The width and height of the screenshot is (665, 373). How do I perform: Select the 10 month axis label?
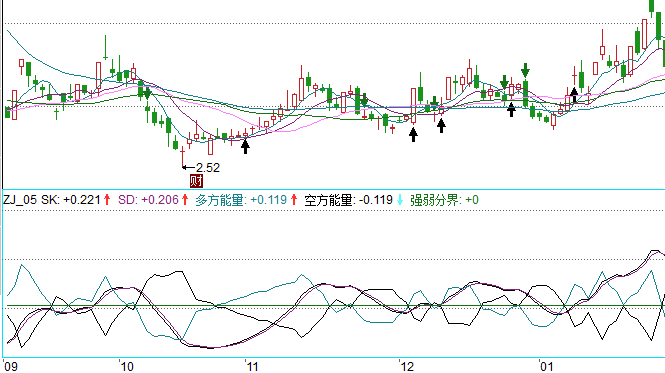127,367
